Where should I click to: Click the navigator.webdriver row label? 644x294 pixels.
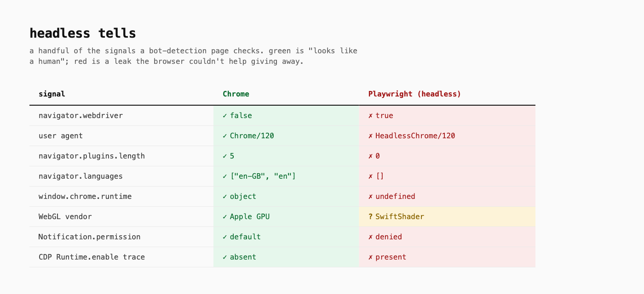click(81, 116)
